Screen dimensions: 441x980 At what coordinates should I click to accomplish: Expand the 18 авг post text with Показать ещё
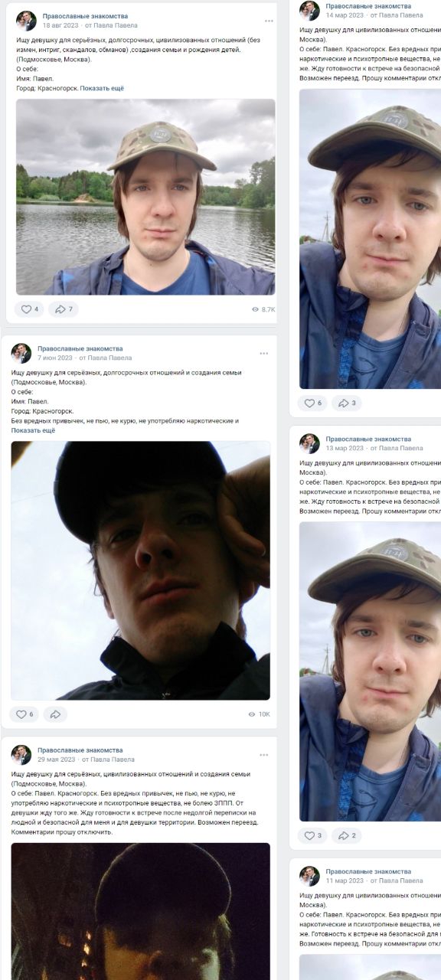coord(102,89)
